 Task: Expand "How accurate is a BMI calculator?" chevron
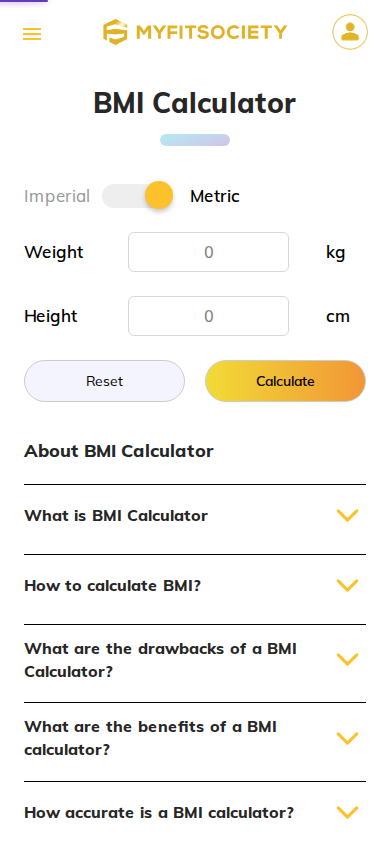click(348, 812)
